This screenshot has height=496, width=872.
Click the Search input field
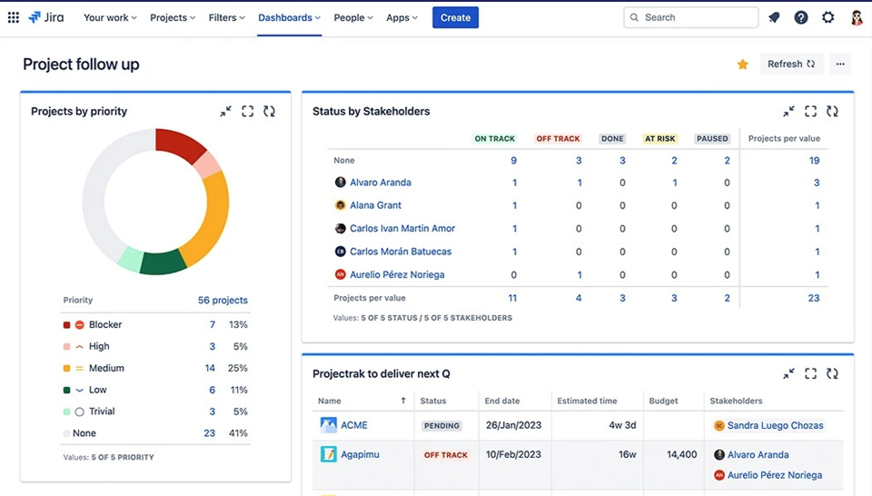point(696,18)
